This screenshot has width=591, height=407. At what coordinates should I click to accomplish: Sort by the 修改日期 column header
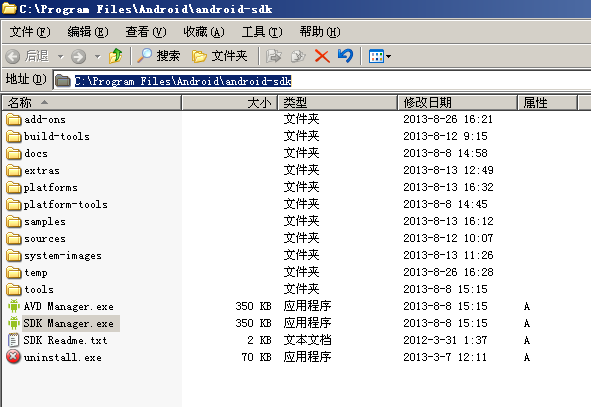pyautogui.click(x=457, y=103)
